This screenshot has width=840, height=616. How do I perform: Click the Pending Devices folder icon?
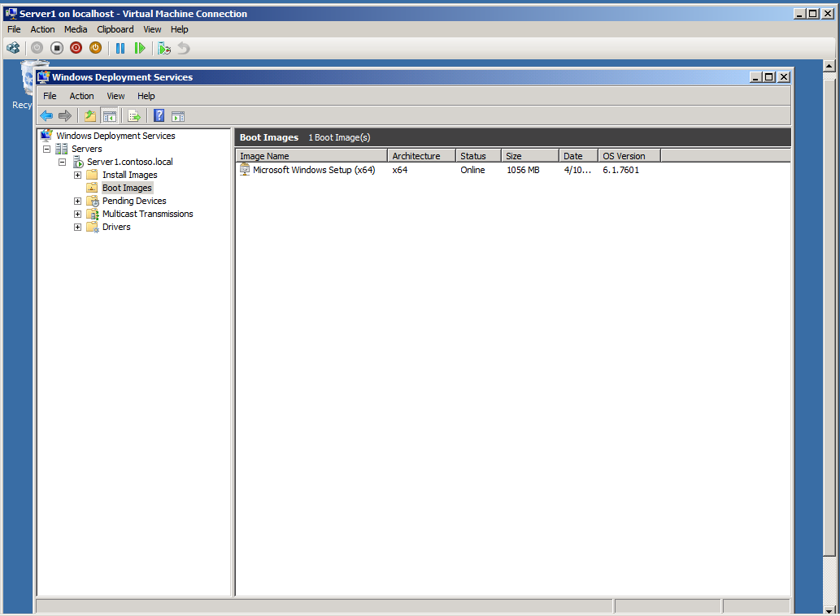click(93, 201)
